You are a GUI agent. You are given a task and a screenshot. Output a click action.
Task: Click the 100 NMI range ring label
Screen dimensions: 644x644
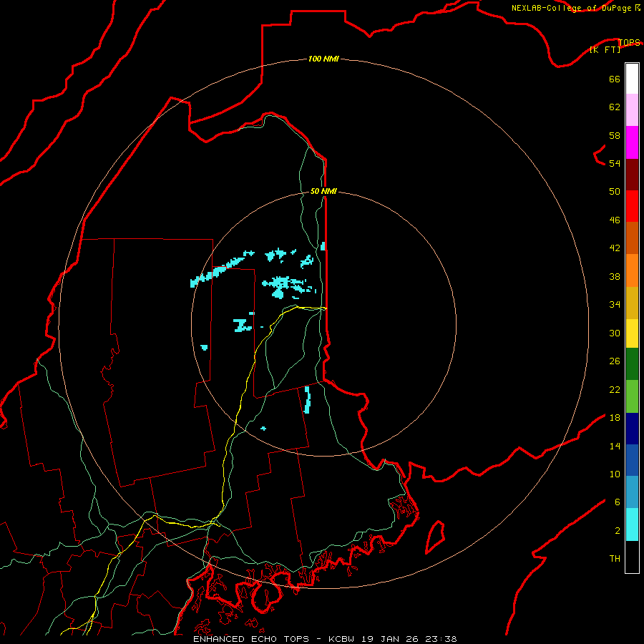[x=323, y=59]
